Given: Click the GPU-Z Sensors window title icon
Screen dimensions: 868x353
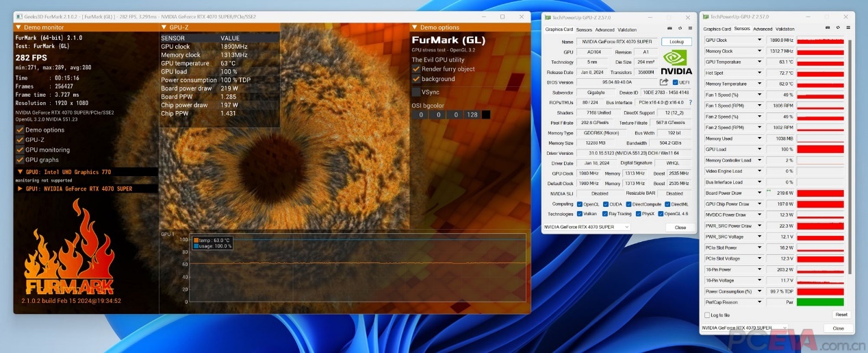Looking at the screenshot, I should [706, 16].
